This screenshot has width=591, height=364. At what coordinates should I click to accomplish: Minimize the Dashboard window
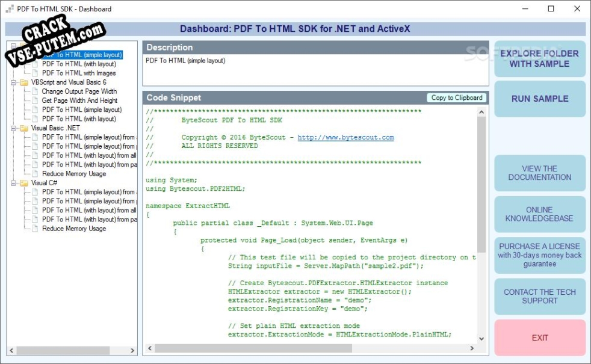point(525,8)
